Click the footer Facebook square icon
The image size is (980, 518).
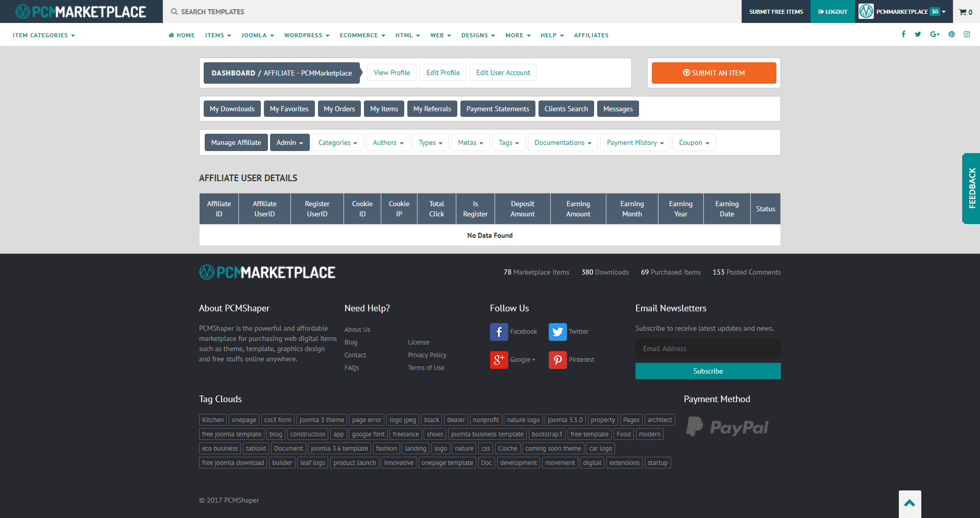click(x=499, y=332)
